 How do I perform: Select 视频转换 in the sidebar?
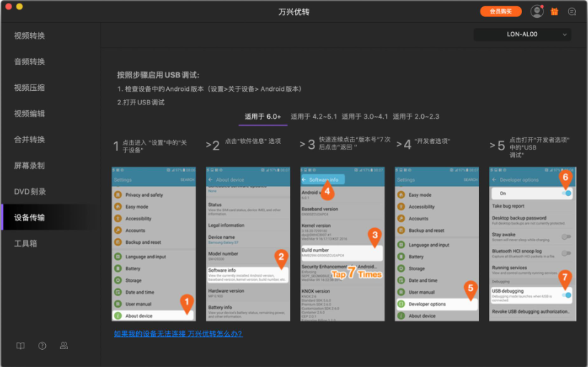(29, 36)
